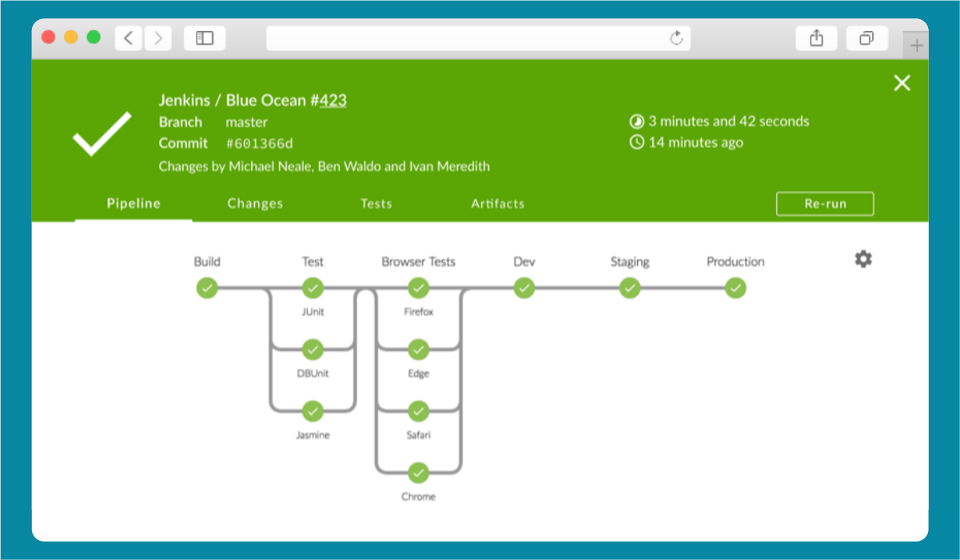Minimize the window with yellow button

(71, 37)
